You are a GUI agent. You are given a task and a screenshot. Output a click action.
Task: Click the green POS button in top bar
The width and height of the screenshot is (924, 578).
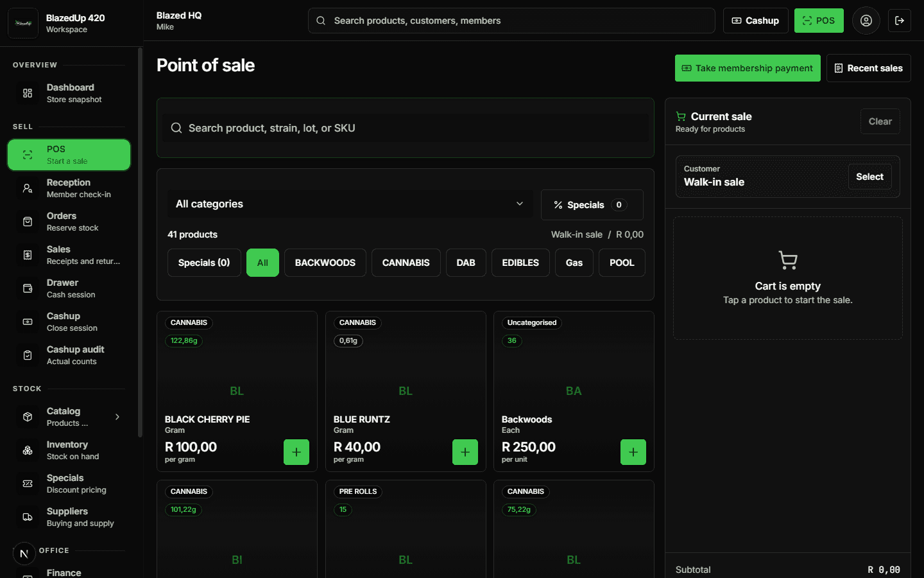(x=819, y=21)
